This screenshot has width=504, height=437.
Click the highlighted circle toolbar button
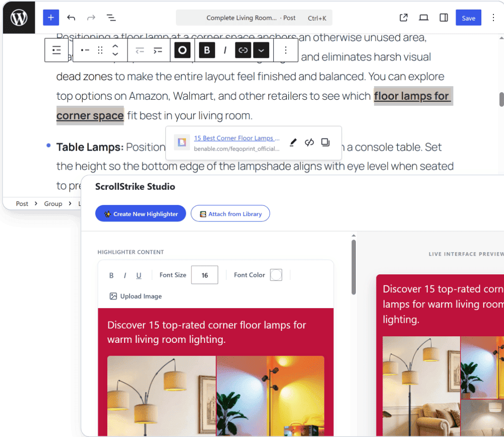pos(182,50)
